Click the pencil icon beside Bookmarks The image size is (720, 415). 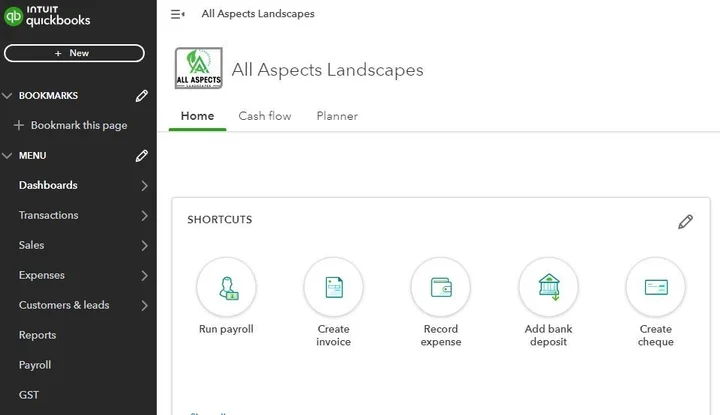pos(142,96)
